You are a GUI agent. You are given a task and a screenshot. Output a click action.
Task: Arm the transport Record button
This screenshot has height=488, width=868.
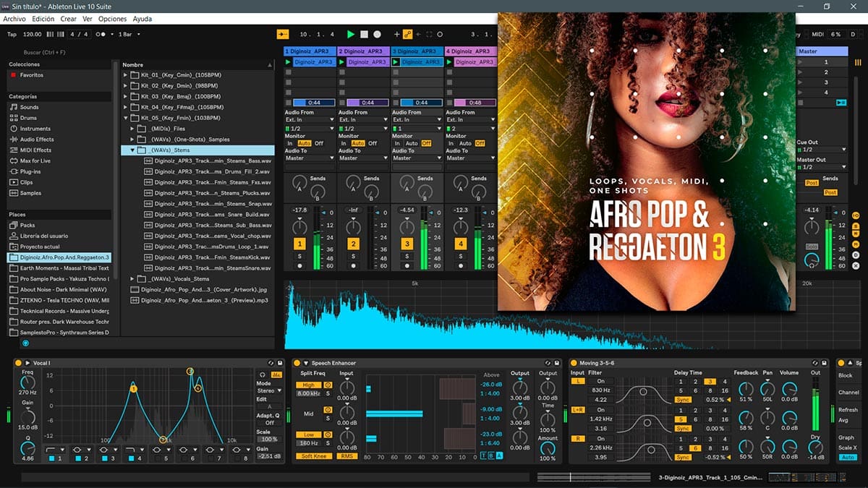point(378,34)
